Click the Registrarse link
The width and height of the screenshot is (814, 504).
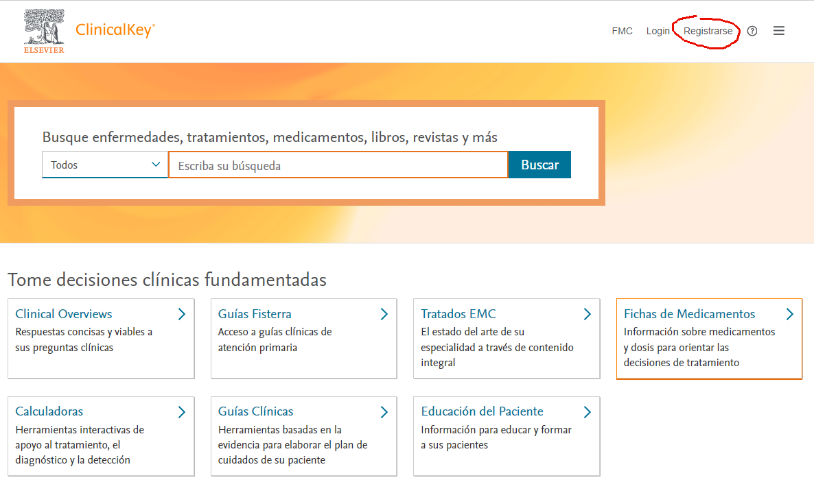click(x=708, y=31)
